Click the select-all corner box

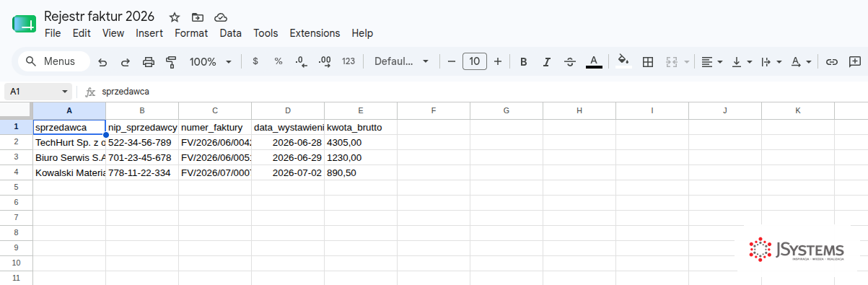coord(16,110)
